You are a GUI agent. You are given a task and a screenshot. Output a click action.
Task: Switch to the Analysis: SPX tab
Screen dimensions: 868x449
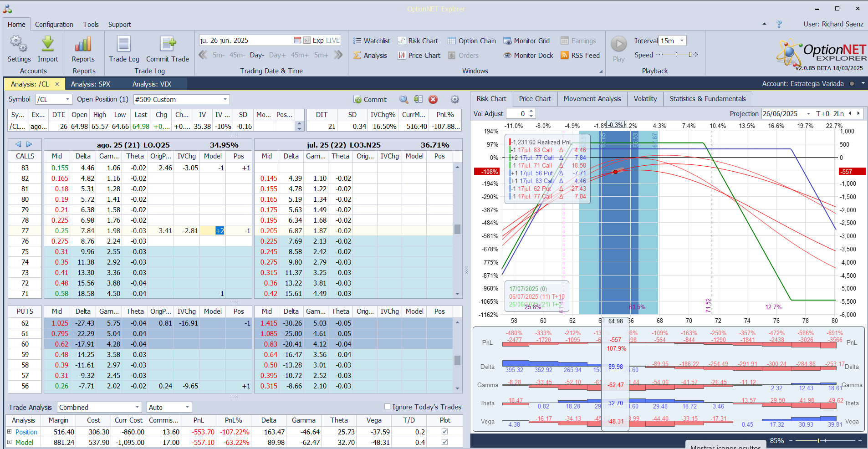coord(91,84)
